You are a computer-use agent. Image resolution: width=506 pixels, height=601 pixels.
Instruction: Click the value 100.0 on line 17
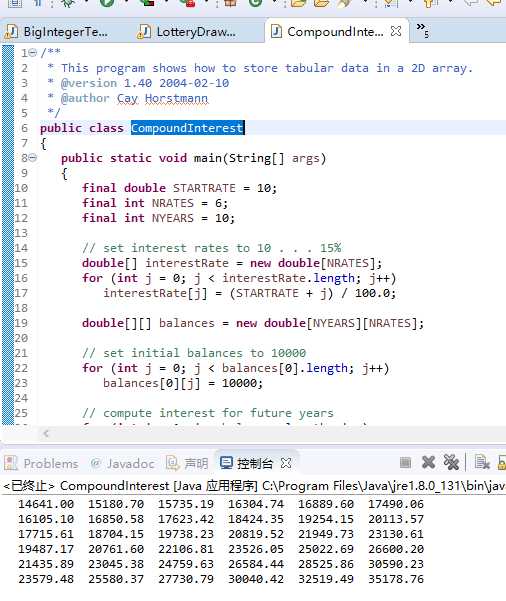(x=372, y=293)
